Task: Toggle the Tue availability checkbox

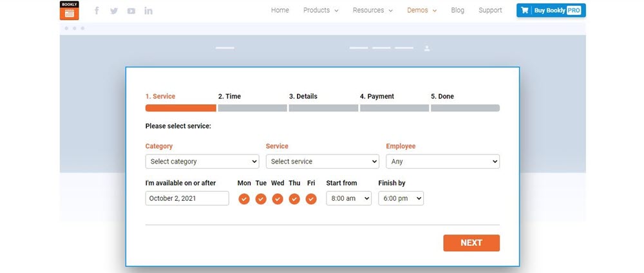Action: 261,199
